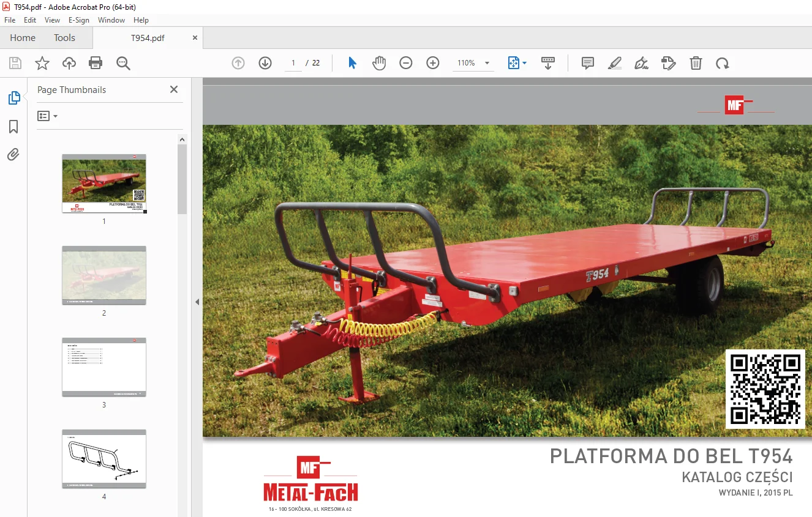Open the zoom level 110% dropdown
The width and height of the screenshot is (812, 517).
[x=473, y=63]
